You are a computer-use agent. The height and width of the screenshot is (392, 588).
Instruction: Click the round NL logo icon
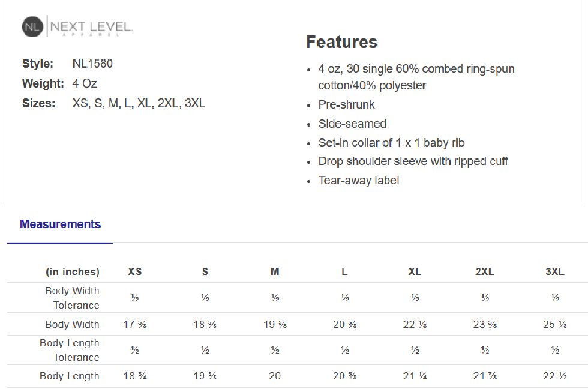[33, 27]
